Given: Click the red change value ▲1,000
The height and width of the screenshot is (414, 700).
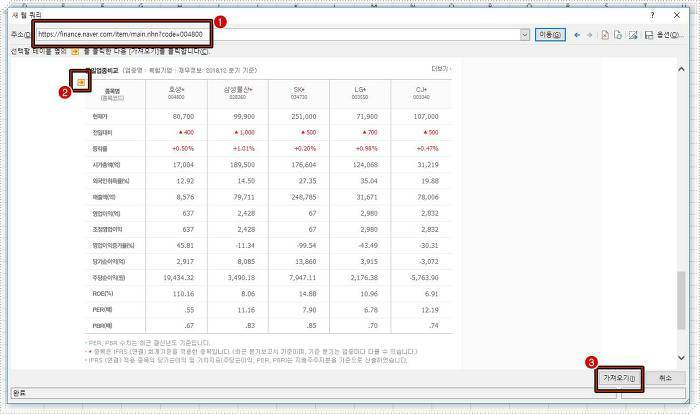Looking at the screenshot, I should click(x=244, y=132).
